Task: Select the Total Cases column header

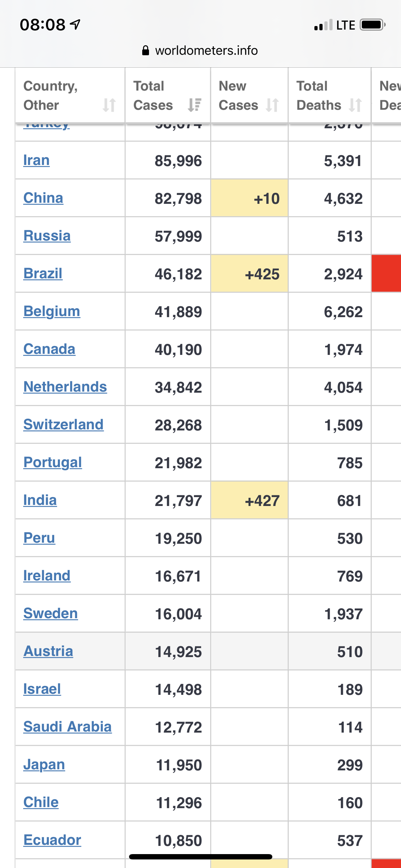Action: pyautogui.click(x=168, y=95)
